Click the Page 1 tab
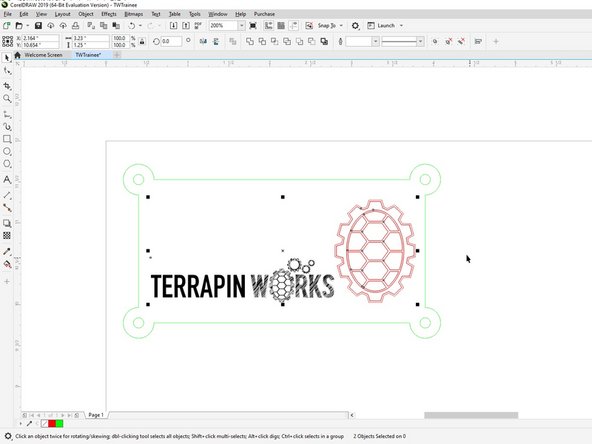This screenshot has height=444, width=592. [96, 415]
